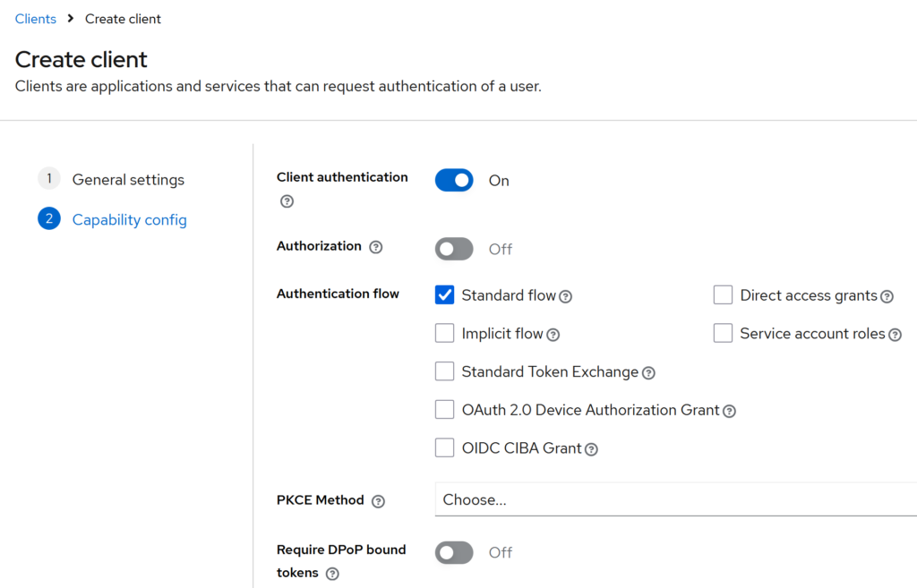
Task: Turn off the Client authentication switch
Action: coord(454,181)
